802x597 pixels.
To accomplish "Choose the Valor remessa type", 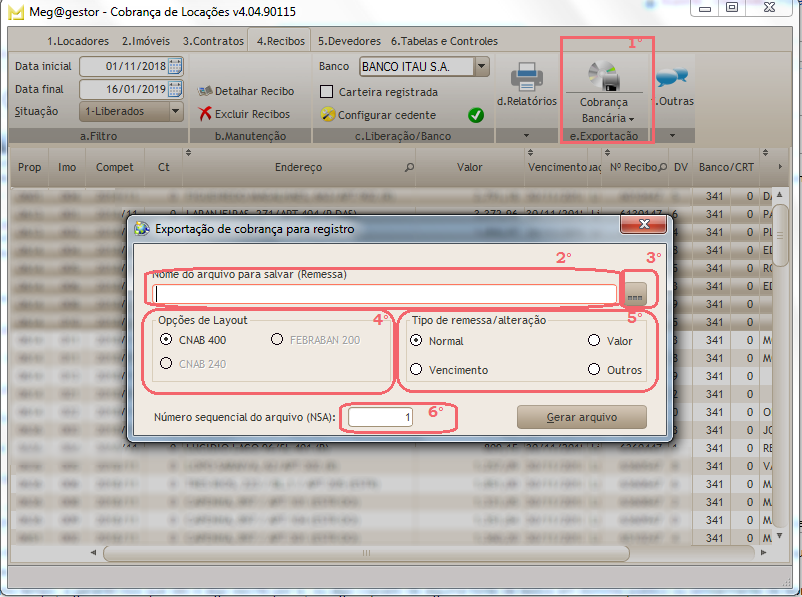I will 594,341.
